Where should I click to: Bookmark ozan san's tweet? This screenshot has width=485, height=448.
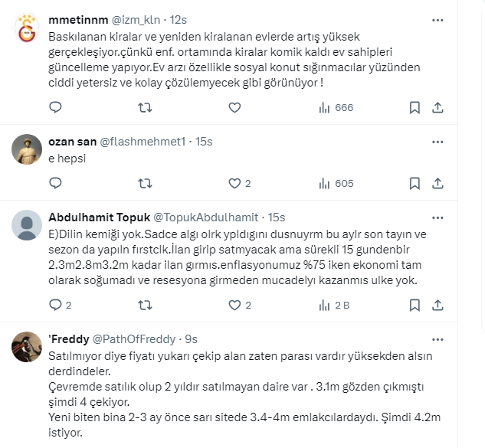414,183
